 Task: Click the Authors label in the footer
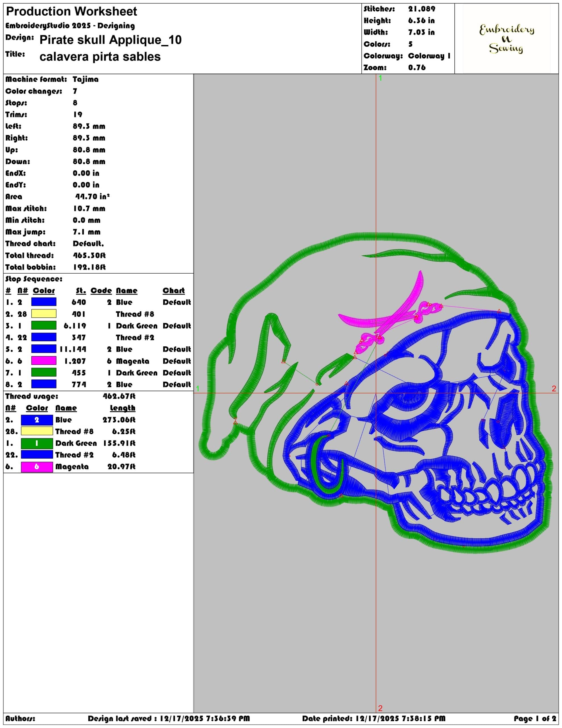(20, 718)
